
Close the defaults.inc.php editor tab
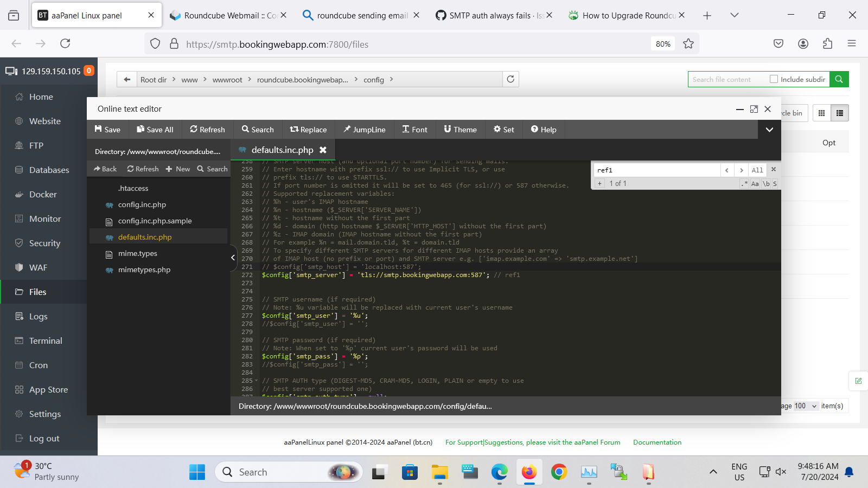[323, 150]
